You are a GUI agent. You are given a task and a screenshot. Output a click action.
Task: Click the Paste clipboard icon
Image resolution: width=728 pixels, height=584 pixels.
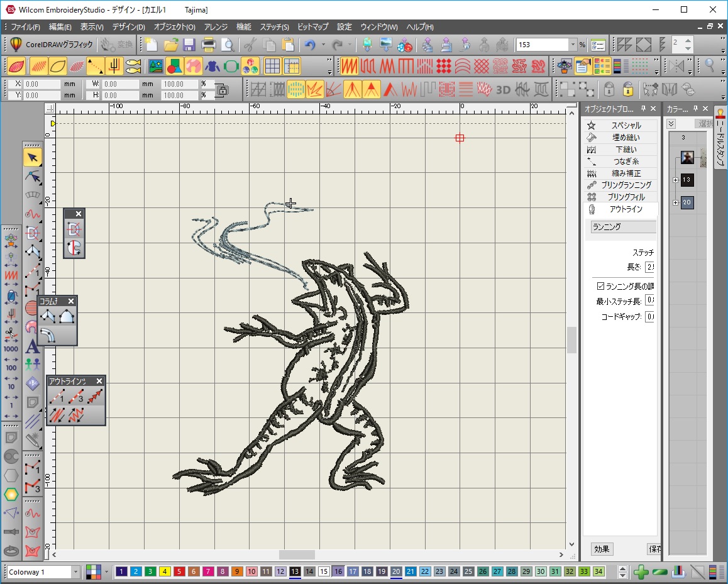tap(289, 45)
